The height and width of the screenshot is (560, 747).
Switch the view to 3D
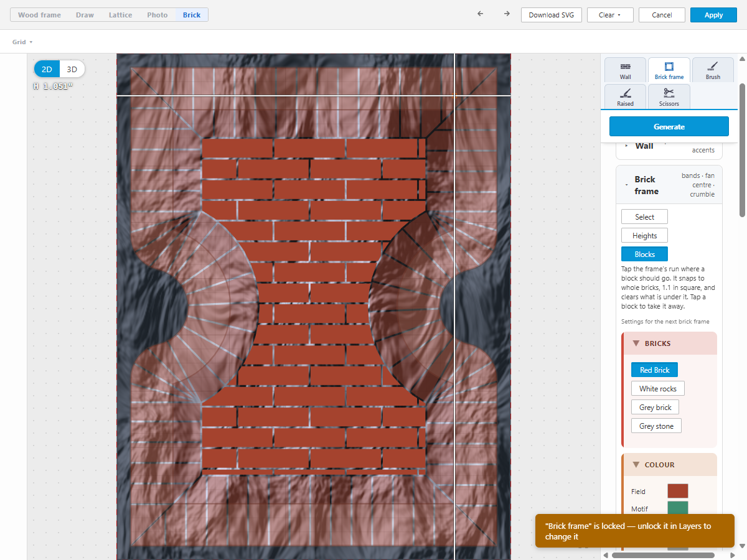tap(72, 69)
